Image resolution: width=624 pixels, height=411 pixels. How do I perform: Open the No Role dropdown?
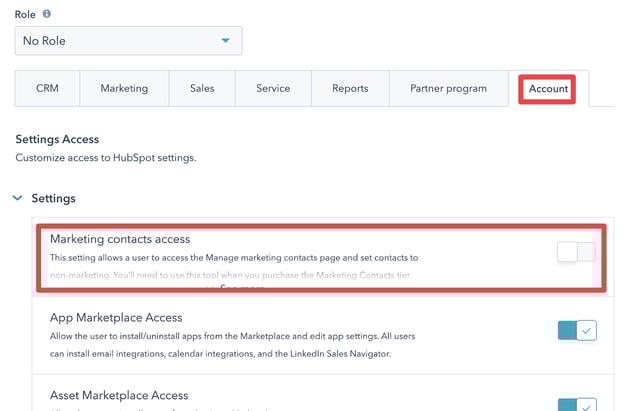tap(128, 41)
